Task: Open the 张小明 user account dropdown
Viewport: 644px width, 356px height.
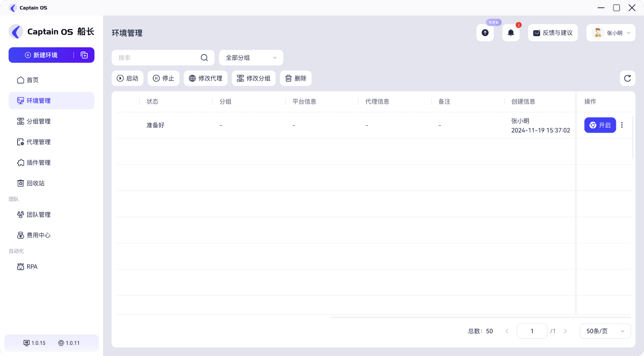Action: [611, 33]
